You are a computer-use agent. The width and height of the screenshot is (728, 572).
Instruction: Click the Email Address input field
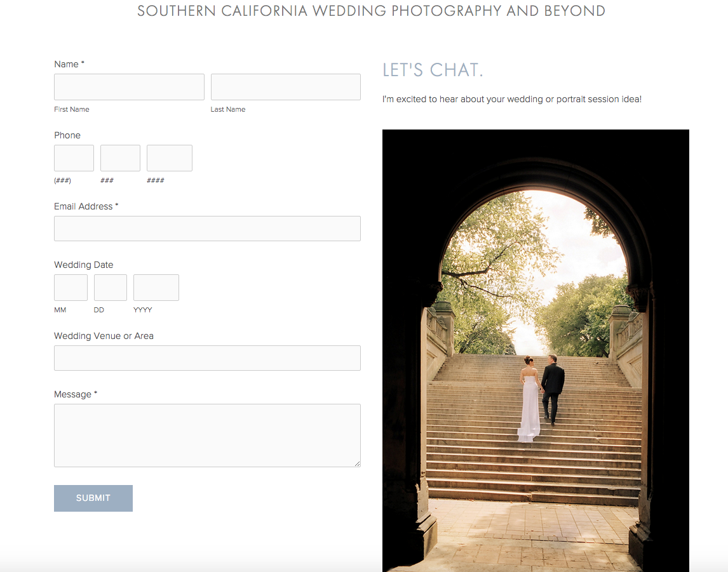[x=207, y=229]
